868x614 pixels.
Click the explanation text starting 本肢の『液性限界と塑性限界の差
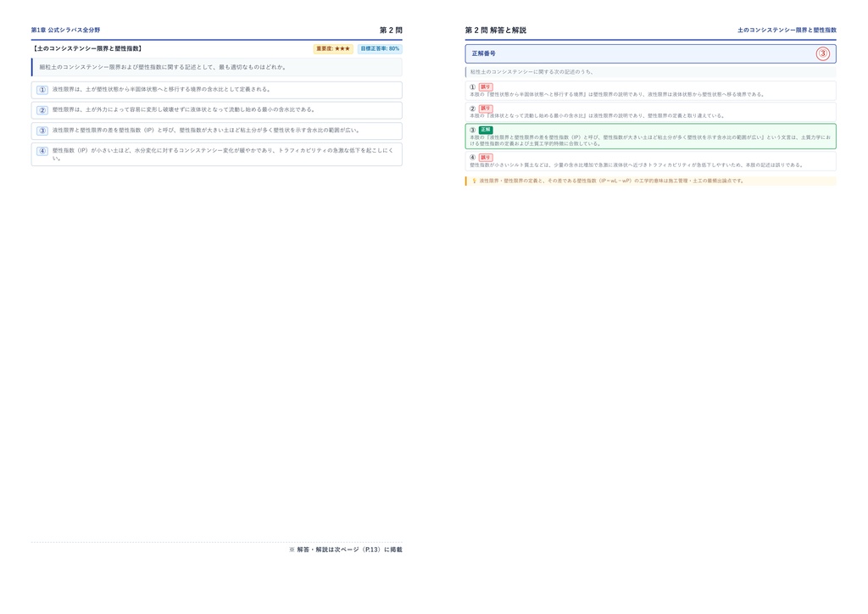click(650, 140)
